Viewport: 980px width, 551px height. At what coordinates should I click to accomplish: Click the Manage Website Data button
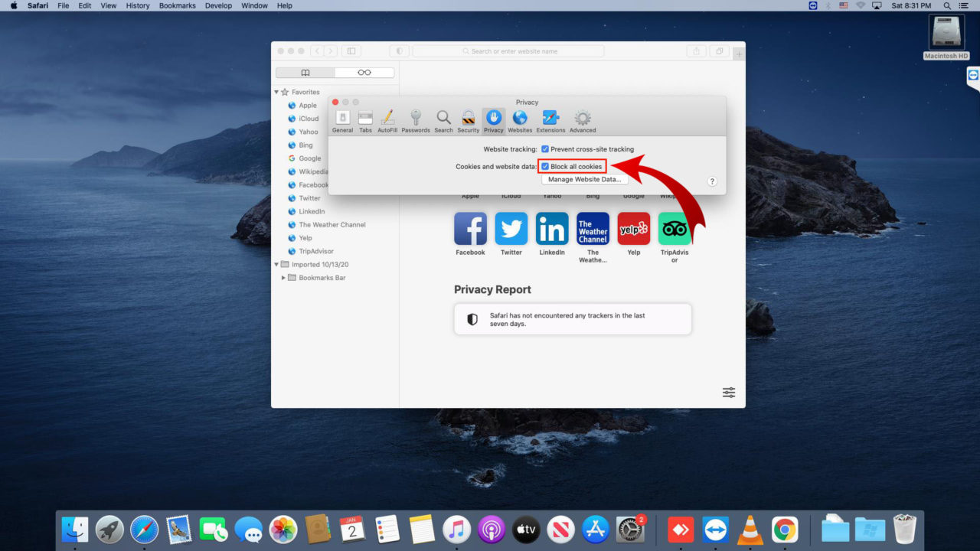pos(584,178)
